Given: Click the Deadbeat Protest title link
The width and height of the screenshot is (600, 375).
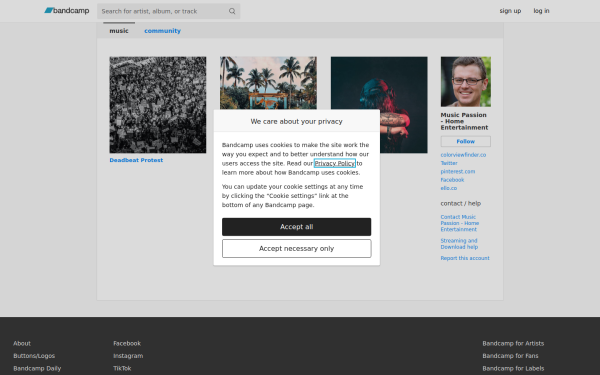Looking at the screenshot, I should tap(136, 160).
